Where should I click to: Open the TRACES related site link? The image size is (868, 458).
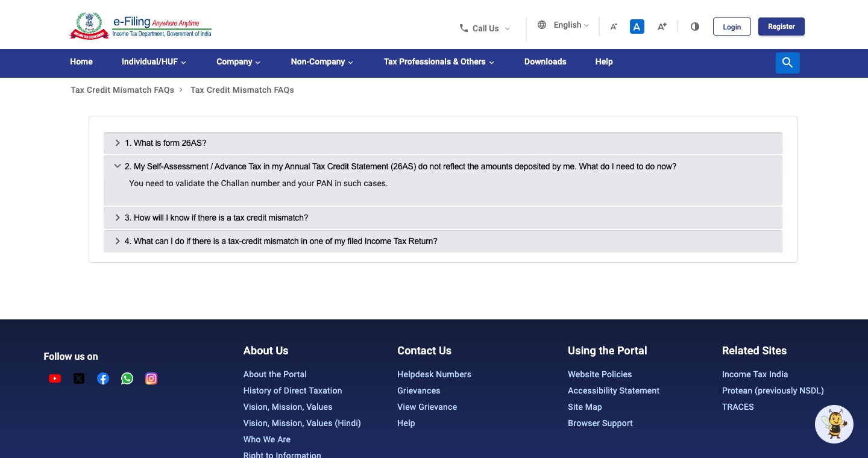tap(738, 407)
